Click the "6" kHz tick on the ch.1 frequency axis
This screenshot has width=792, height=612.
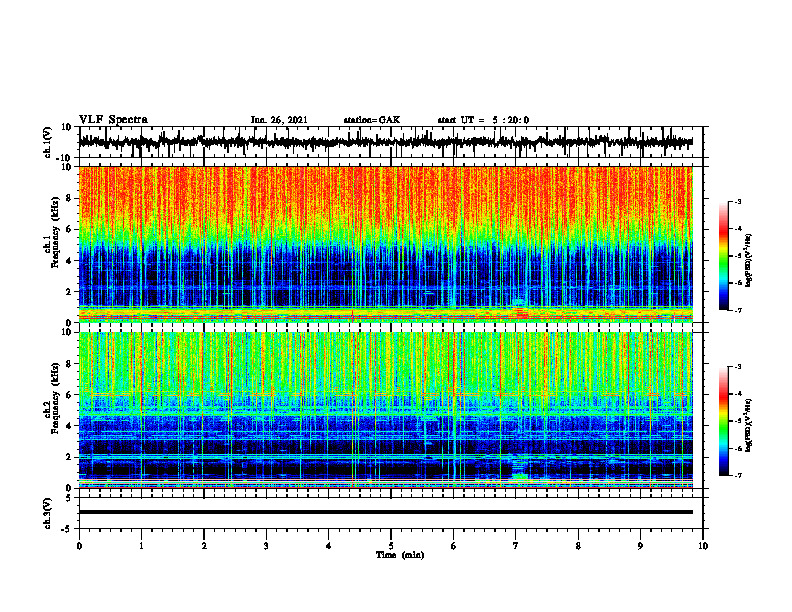tap(70, 229)
